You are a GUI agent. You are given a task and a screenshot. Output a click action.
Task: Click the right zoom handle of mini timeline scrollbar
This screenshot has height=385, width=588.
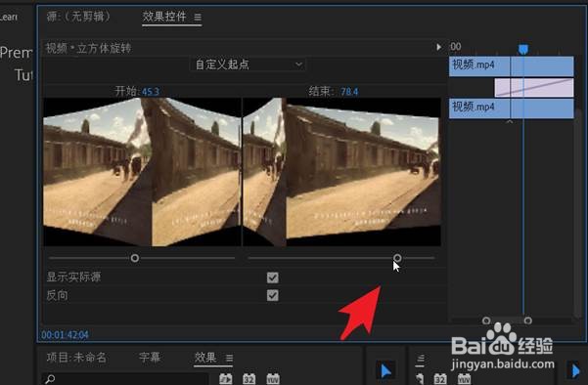(x=527, y=321)
